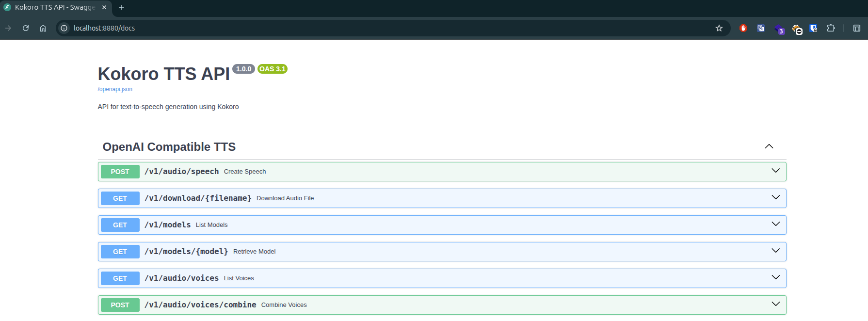Image resolution: width=868 pixels, height=321 pixels.
Task: Open the red stop-hand ad blocker extension
Action: point(743,28)
